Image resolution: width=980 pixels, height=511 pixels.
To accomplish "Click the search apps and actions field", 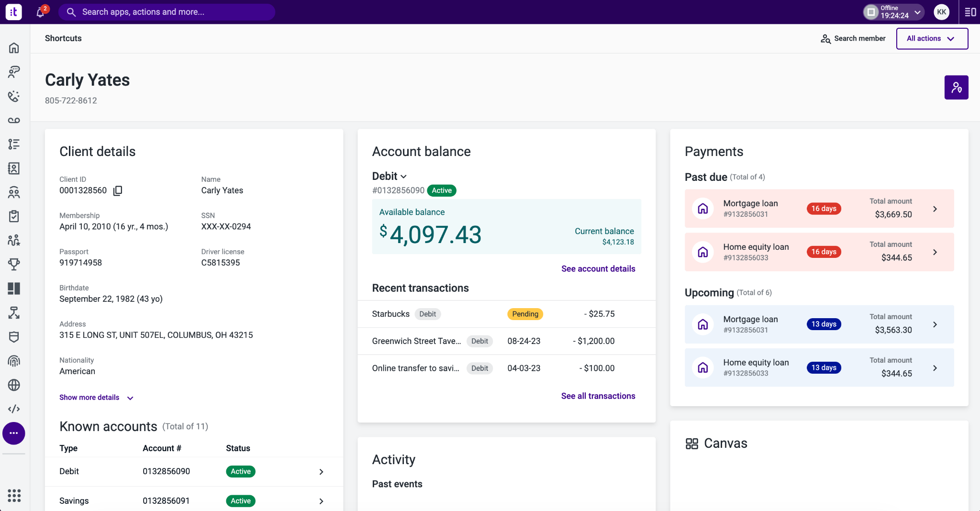I will click(167, 12).
